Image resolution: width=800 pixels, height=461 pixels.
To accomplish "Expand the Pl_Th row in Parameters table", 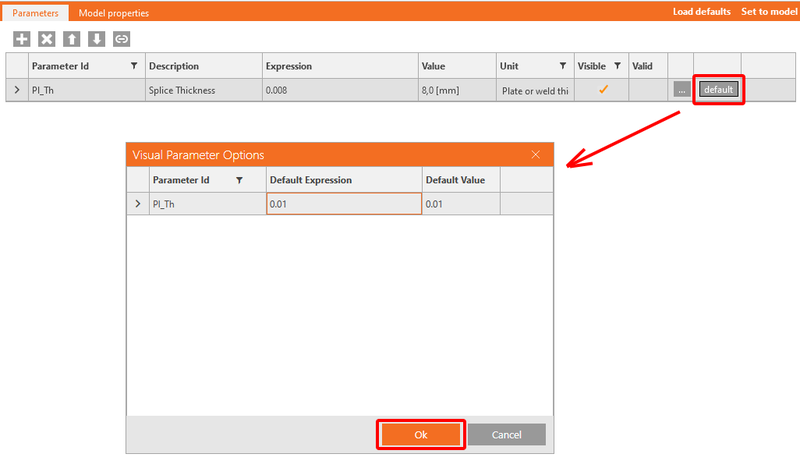I will click(16, 91).
